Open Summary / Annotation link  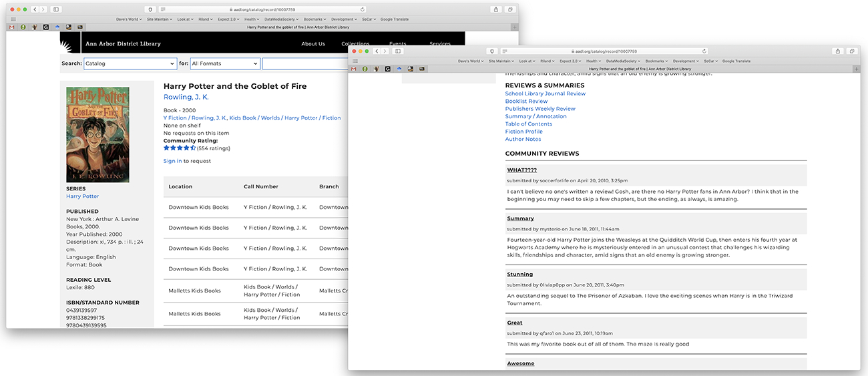(x=535, y=116)
